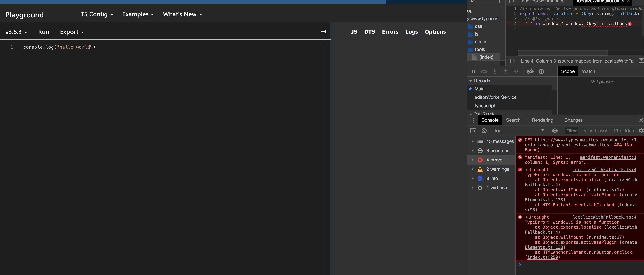Expand the 15 messages group
The height and width of the screenshot is (275, 644).
pyautogui.click(x=472, y=141)
